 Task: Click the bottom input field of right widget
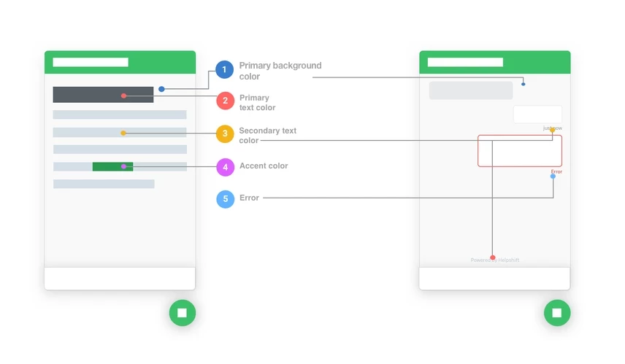(x=494, y=278)
